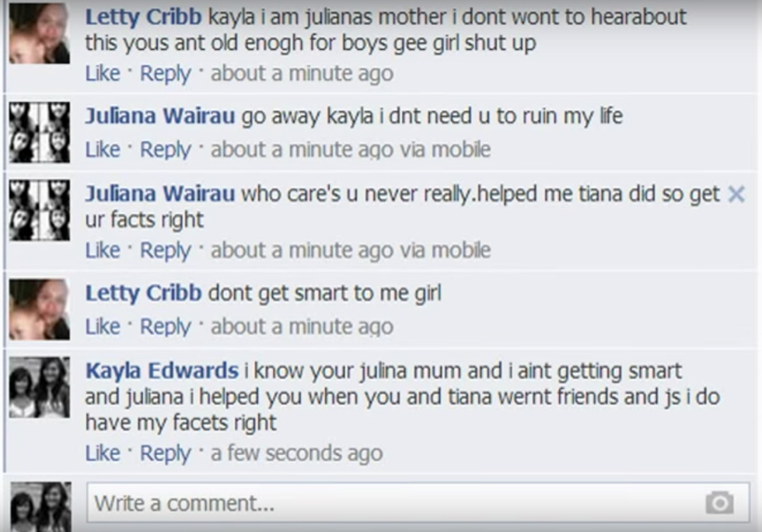Like the 'get ur facts right' comment
762x532 pixels.
tap(103, 250)
